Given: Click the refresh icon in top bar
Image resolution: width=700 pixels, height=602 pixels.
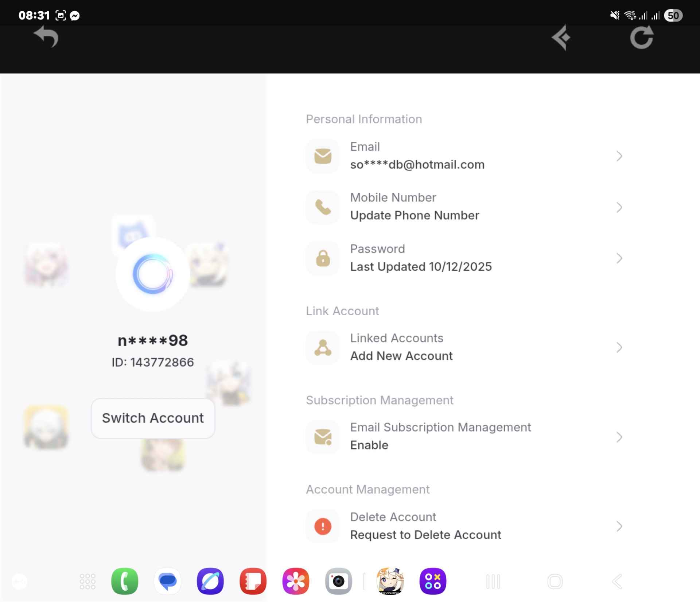Looking at the screenshot, I should pos(641,37).
